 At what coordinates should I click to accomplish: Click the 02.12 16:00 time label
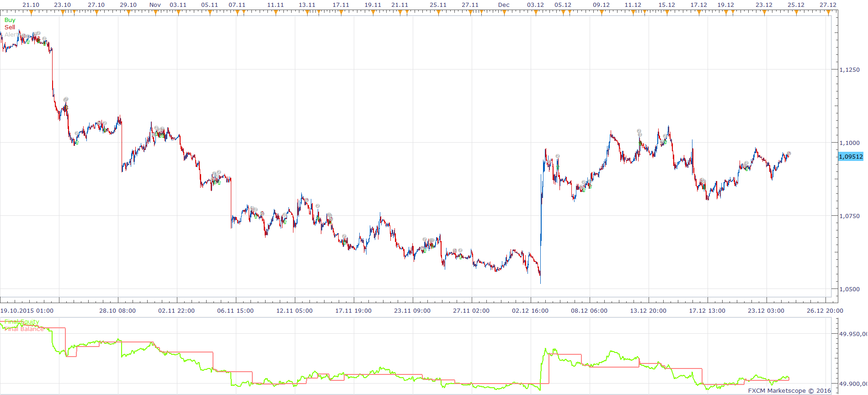tap(530, 311)
